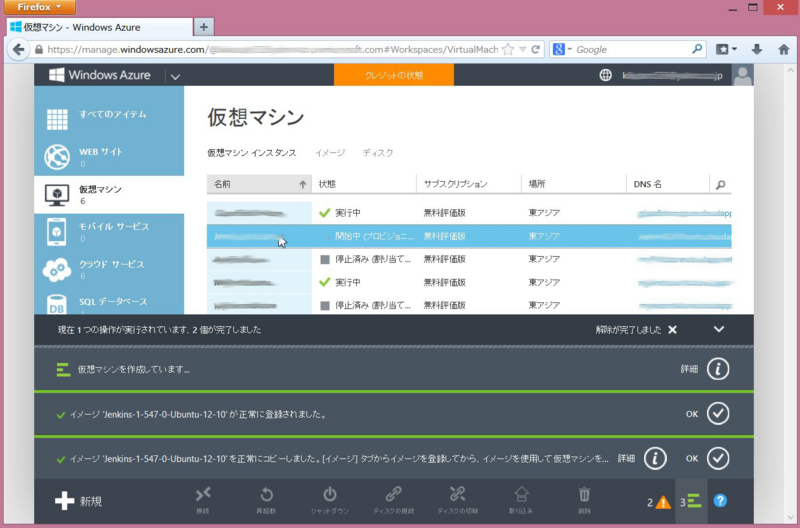800x528 pixels.
Task: Switch to the ディスク tab
Action: [378, 153]
